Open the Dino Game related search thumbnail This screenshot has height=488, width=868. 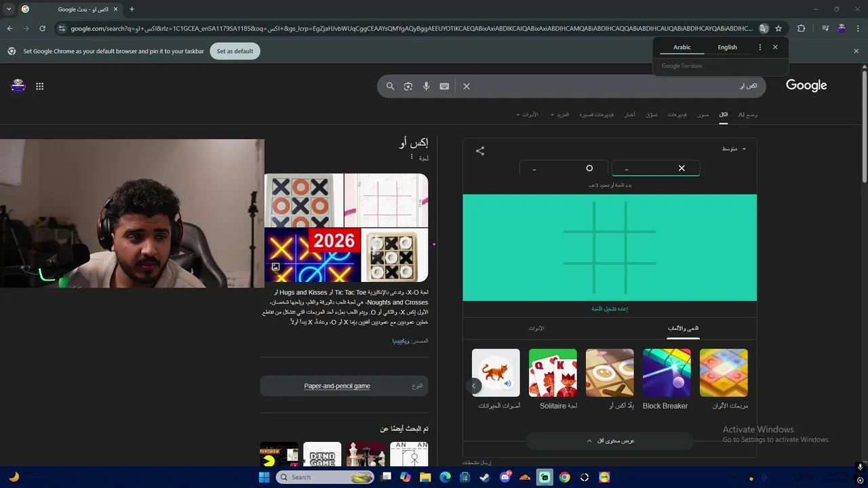322,455
